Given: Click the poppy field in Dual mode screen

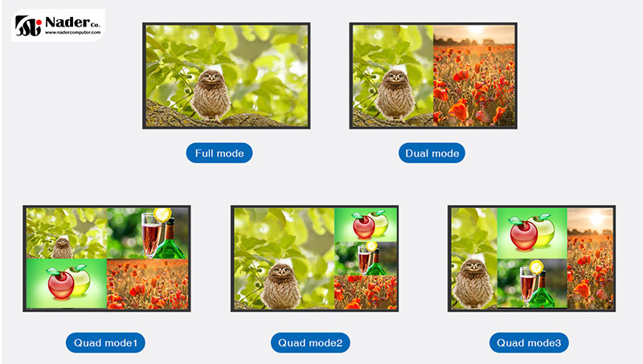Looking at the screenshot, I should pyautogui.click(x=473, y=76).
